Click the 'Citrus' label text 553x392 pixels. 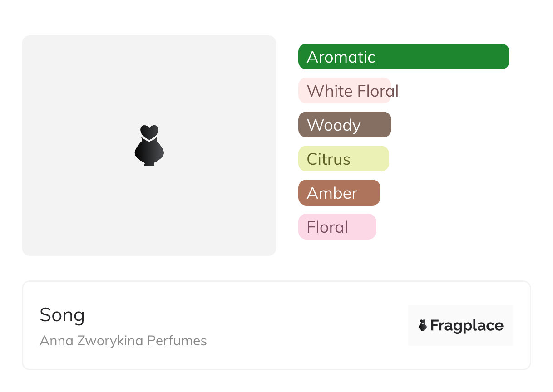[x=328, y=159]
